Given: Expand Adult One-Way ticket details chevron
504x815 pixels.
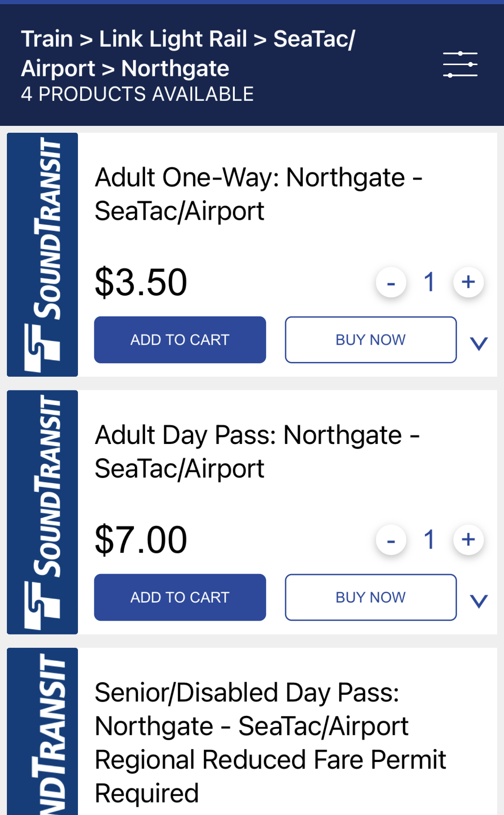Looking at the screenshot, I should point(479,343).
